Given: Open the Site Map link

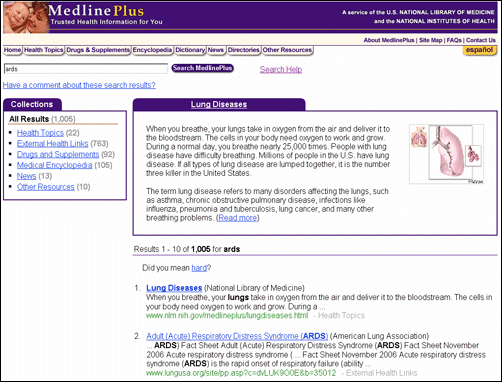Looking at the screenshot, I should (x=431, y=40).
